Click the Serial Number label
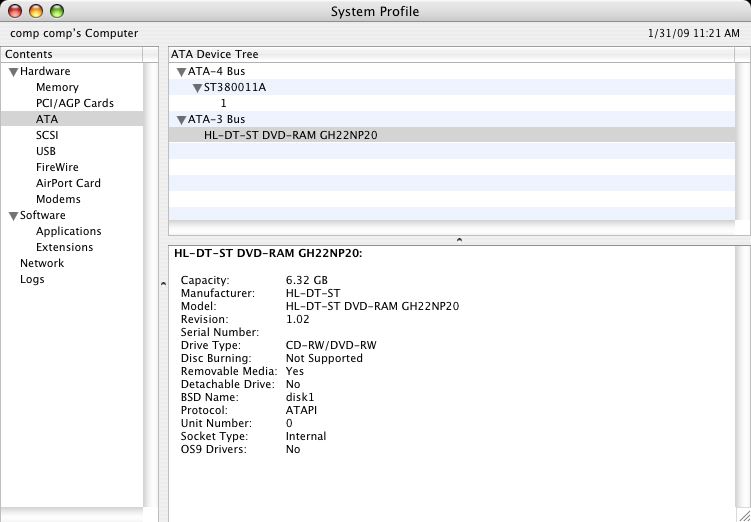This screenshot has width=751, height=522. pyautogui.click(x=220, y=332)
